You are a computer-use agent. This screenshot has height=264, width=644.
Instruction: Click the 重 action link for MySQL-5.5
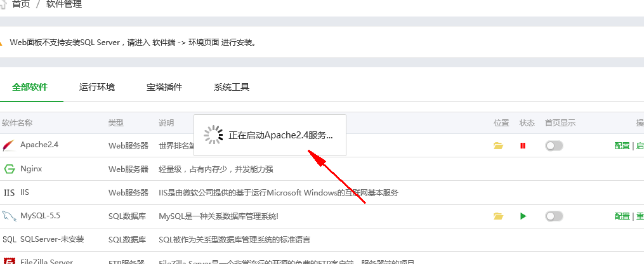coord(640,216)
